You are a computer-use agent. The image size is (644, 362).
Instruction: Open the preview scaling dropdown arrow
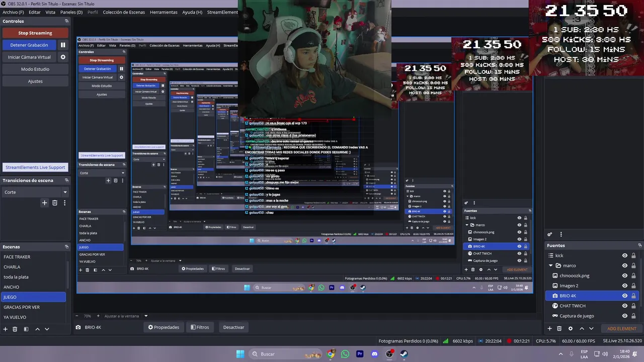[146, 316]
